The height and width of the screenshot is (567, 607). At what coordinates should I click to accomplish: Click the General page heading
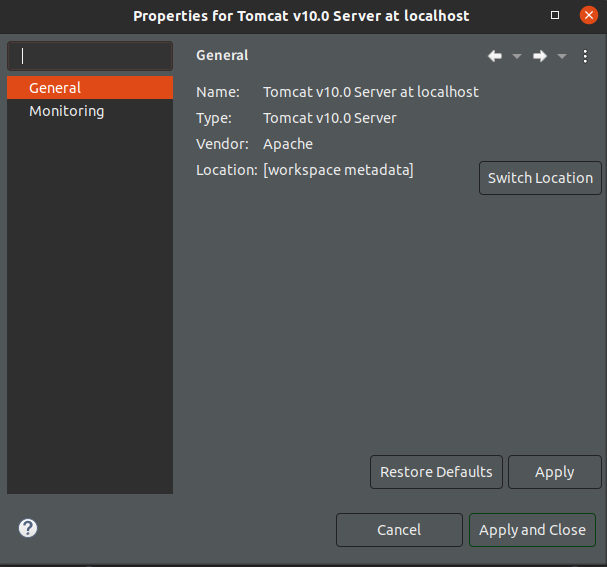coord(222,56)
